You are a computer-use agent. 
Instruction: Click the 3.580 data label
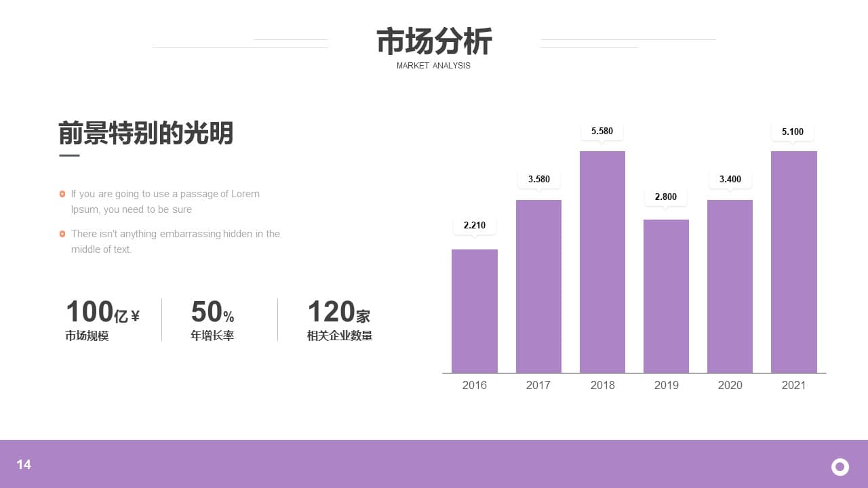coord(539,179)
